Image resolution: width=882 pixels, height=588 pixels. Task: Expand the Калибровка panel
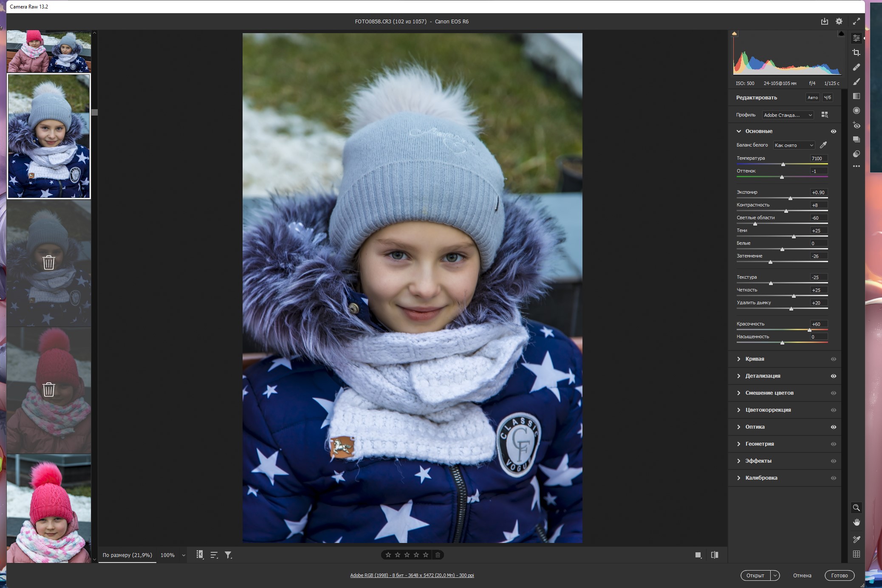tap(738, 478)
